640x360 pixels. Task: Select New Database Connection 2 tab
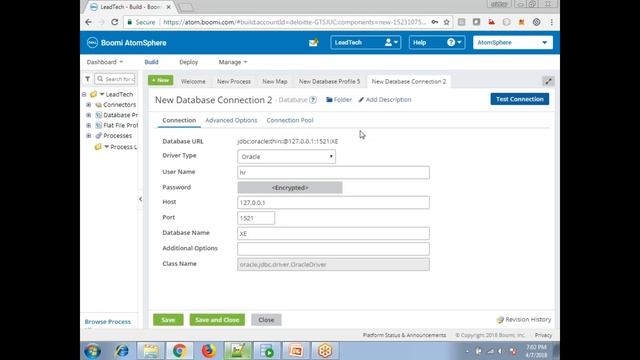[409, 82]
